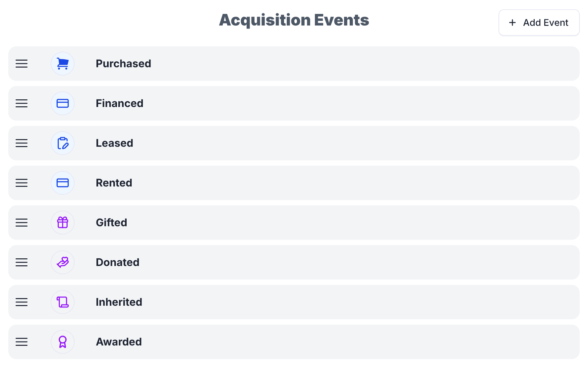Click the plus icon in Add Event
The width and height of the screenshot is (588, 367).
point(512,23)
